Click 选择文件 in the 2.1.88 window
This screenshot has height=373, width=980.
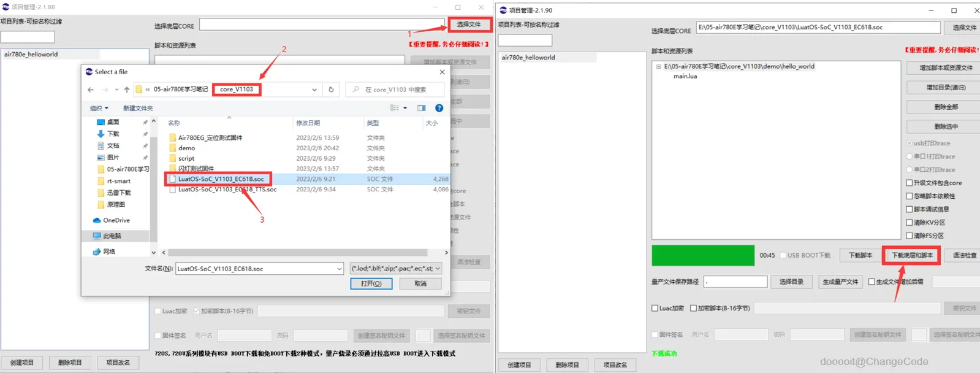tap(469, 25)
